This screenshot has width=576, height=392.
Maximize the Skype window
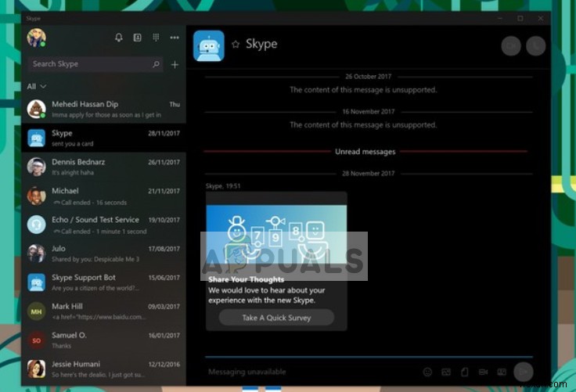click(x=520, y=18)
